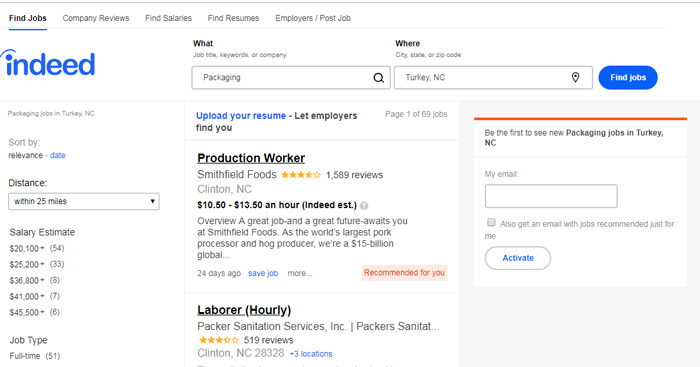Click the Find jobs button
The height and width of the screenshot is (367, 700).
pyautogui.click(x=628, y=78)
